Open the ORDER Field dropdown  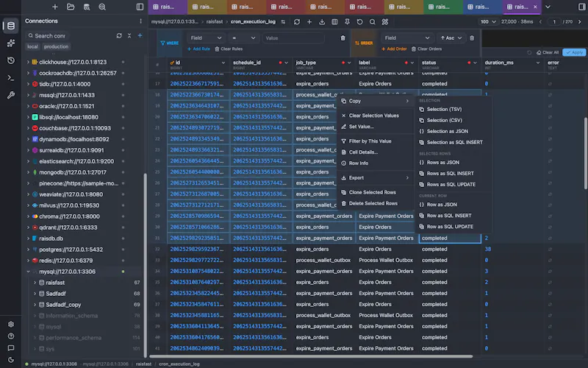click(406, 38)
